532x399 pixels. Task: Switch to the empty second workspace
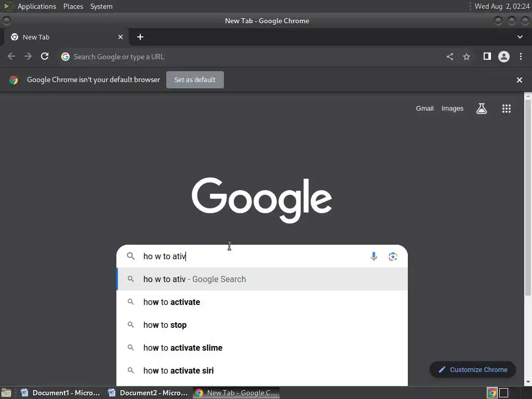pos(504,393)
